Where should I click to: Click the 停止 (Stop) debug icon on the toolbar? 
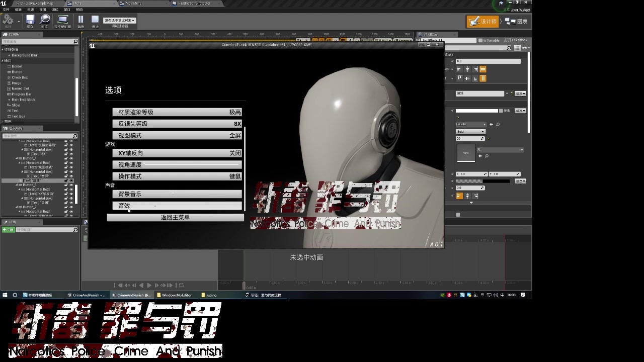(95, 19)
